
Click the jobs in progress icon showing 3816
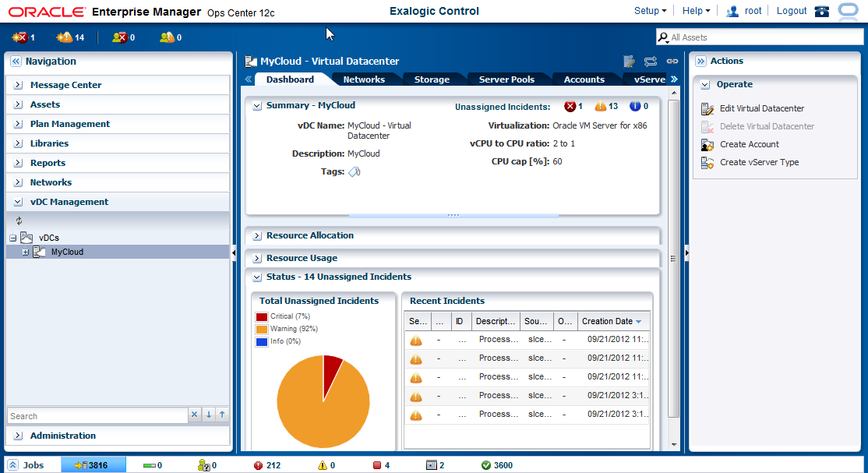point(81,465)
